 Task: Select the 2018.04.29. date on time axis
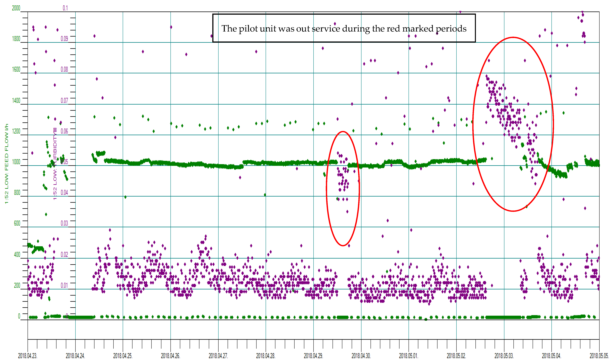pyautogui.click(x=313, y=355)
